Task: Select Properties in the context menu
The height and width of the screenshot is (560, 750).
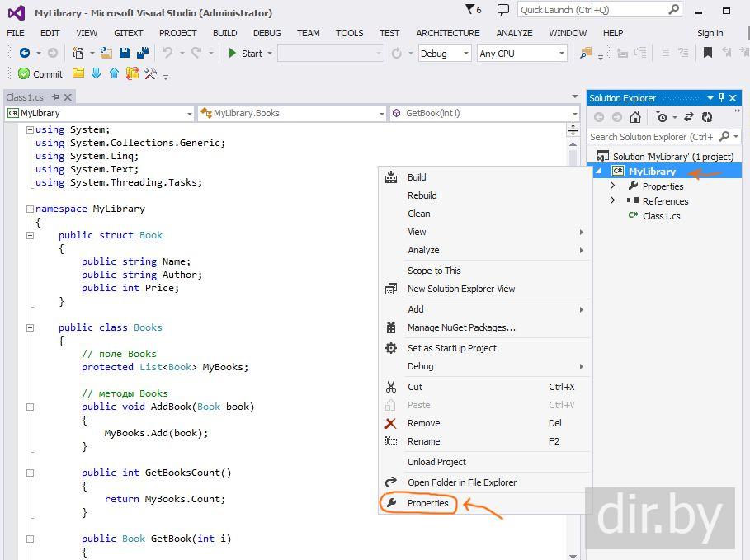Action: tap(427, 503)
